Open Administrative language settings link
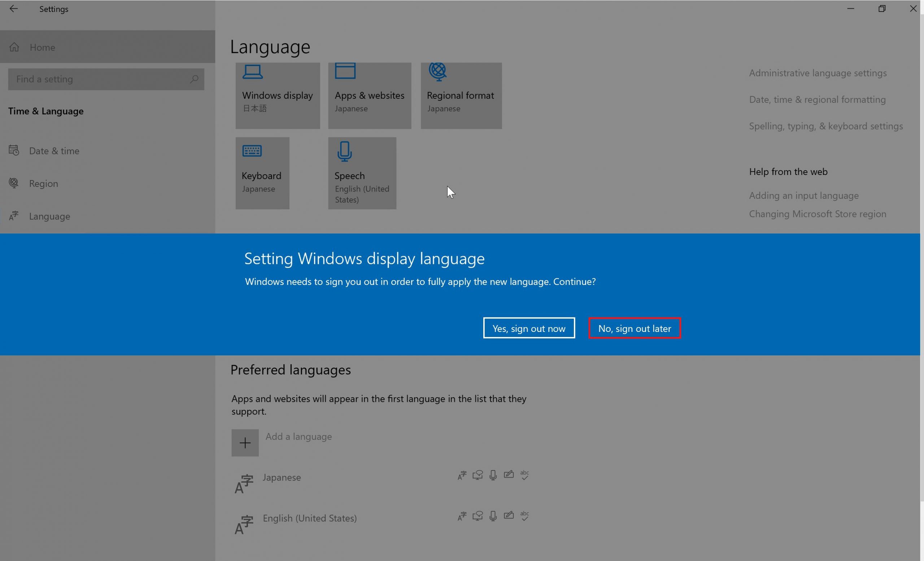This screenshot has width=924, height=561. pyautogui.click(x=818, y=73)
